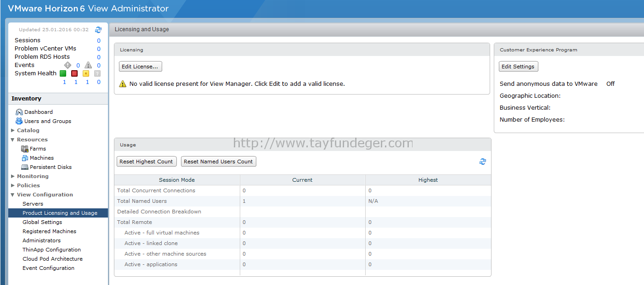Open Cloud Pod Architecture
644x285 pixels.
52,259
